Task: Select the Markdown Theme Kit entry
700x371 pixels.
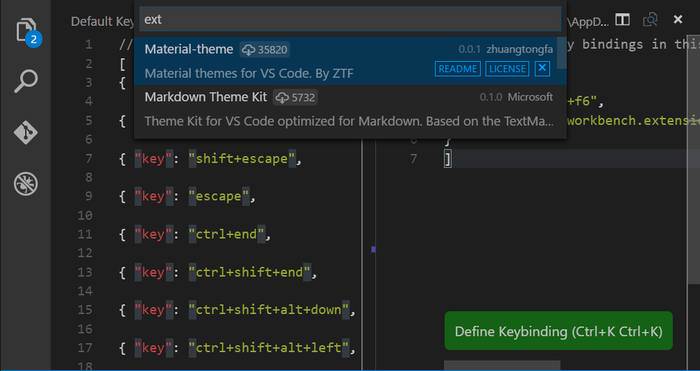Action: coord(350,109)
